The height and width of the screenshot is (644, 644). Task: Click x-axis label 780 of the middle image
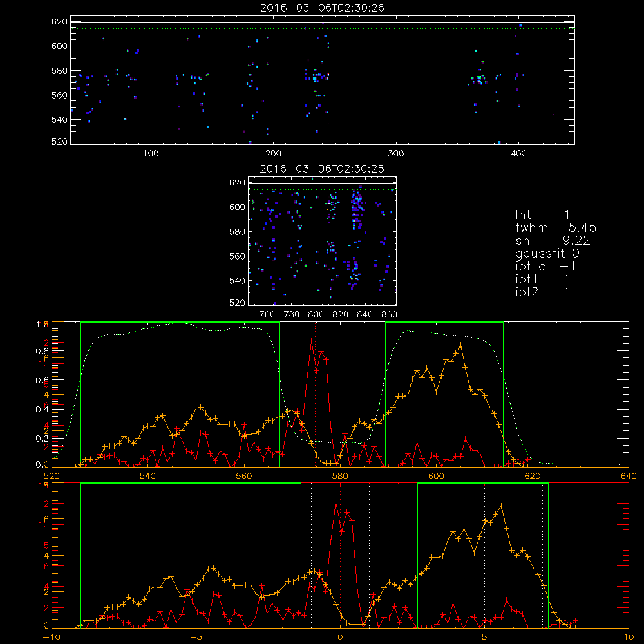[x=292, y=315]
